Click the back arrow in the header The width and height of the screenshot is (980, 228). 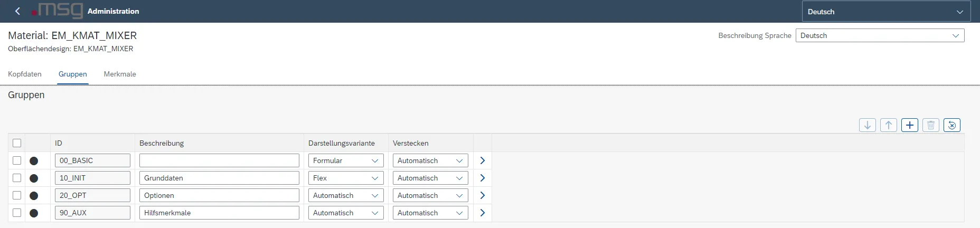[17, 11]
